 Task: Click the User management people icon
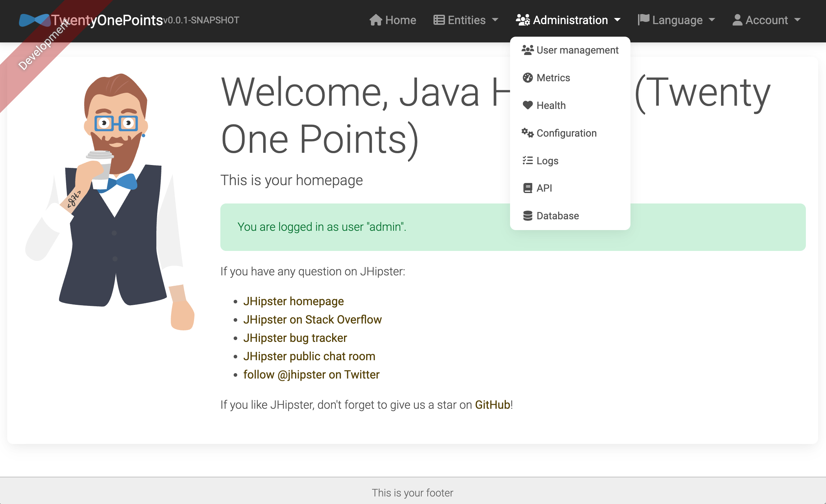pyautogui.click(x=528, y=50)
